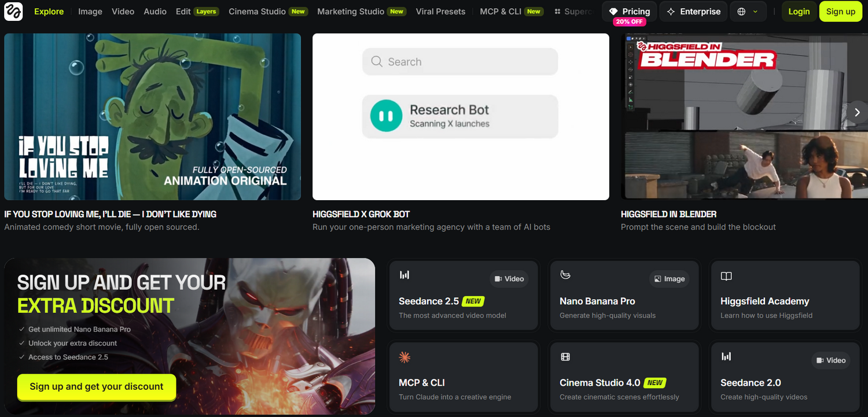Open the Seedance 2.5 video model card

coord(464,295)
